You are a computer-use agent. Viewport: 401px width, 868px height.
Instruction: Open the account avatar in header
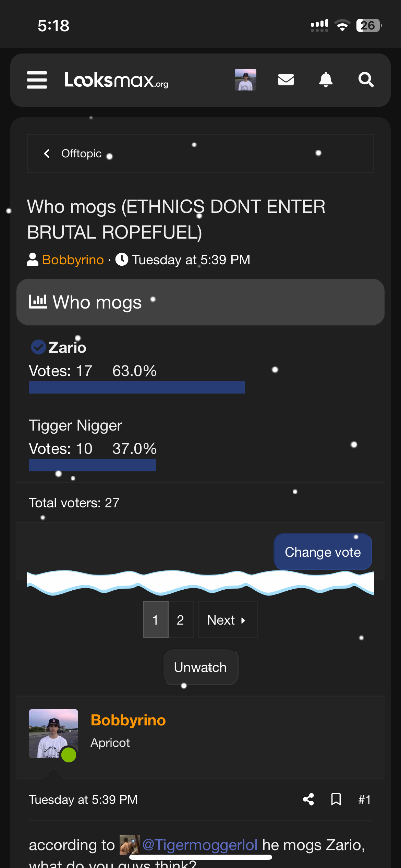[245, 80]
